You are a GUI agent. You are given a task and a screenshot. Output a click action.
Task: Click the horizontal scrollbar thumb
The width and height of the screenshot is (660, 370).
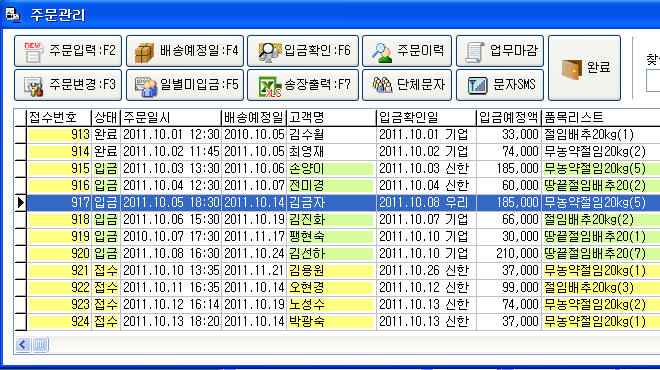[x=40, y=345]
